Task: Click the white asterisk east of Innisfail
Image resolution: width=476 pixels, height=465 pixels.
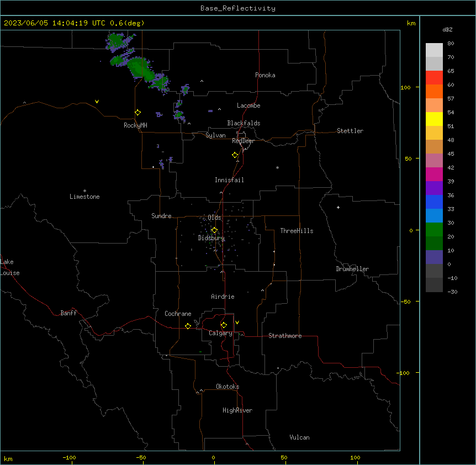Action: (x=277, y=167)
